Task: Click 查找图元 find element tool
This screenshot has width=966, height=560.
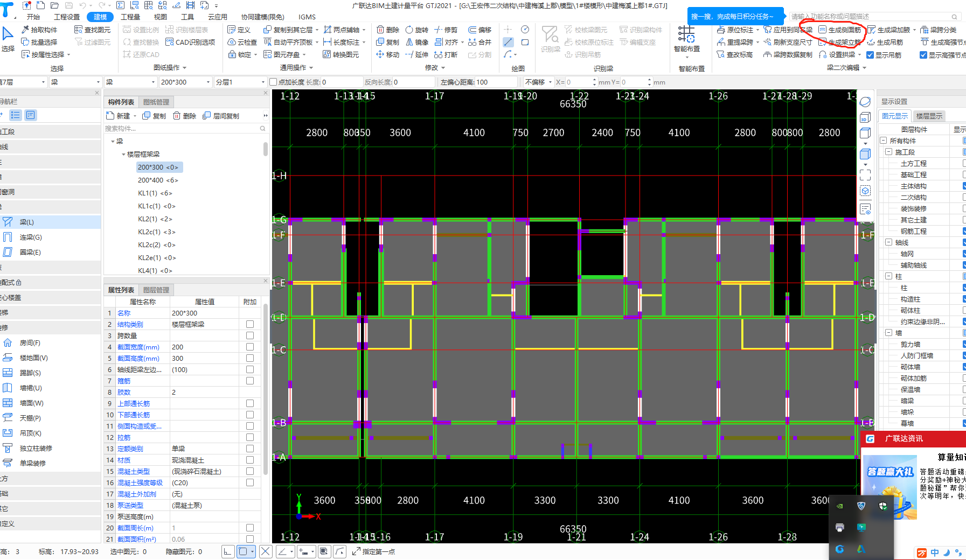Action: point(92,30)
